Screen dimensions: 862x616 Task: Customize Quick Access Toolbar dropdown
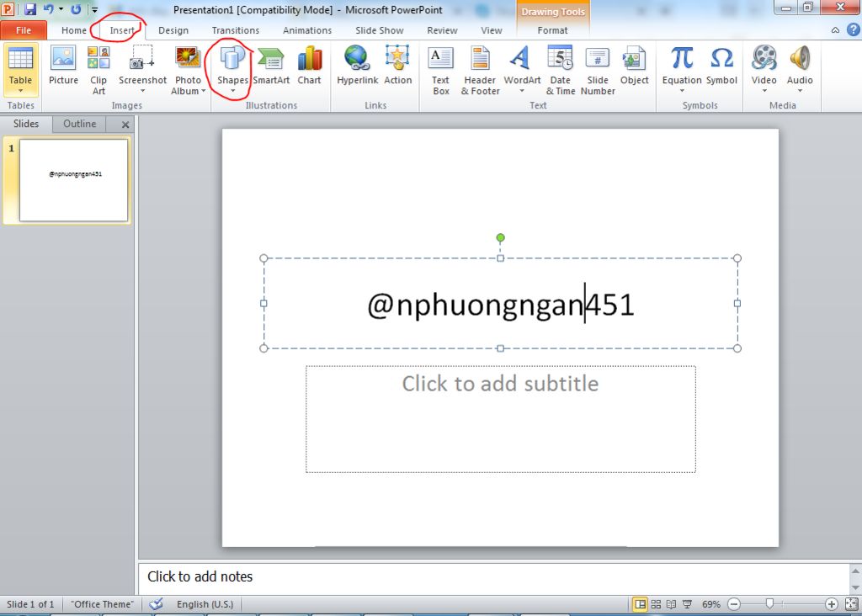click(94, 10)
